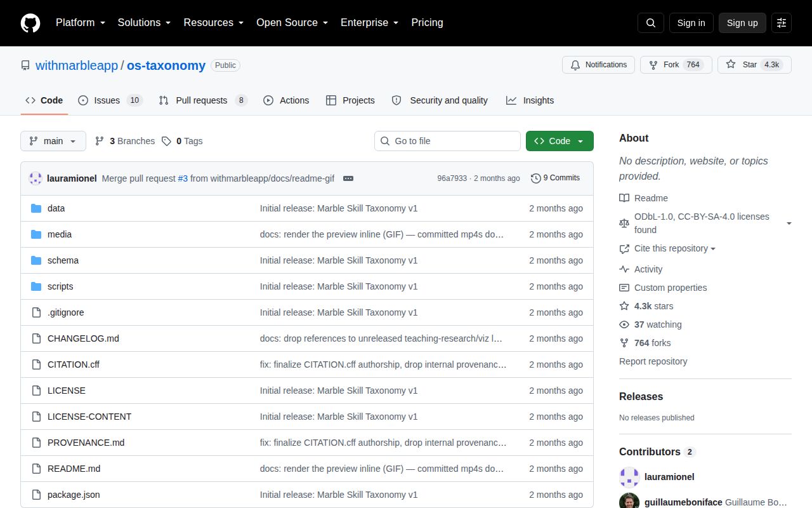Image resolution: width=812 pixels, height=508 pixels.
Task: Switch to Security and quality tab
Action: click(440, 100)
